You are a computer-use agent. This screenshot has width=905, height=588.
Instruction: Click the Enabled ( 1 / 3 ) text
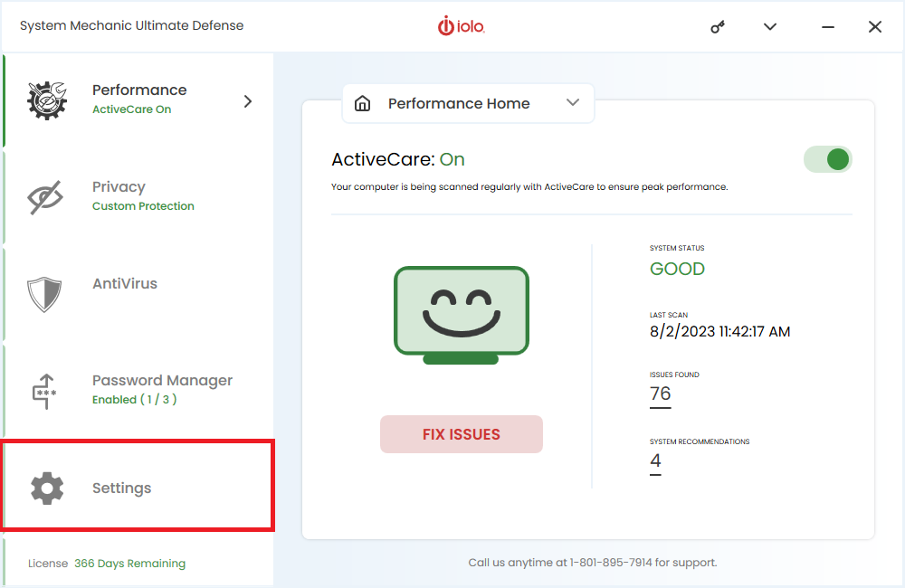click(135, 399)
